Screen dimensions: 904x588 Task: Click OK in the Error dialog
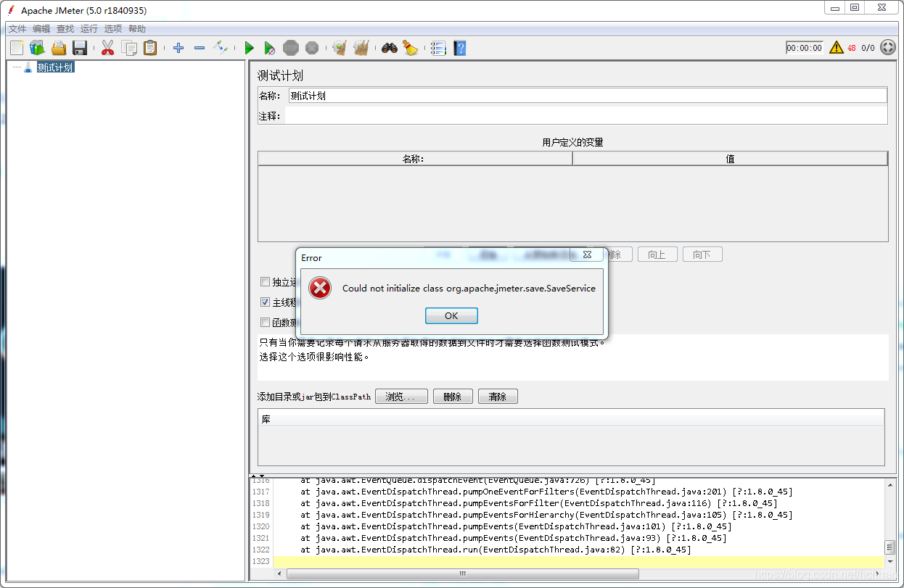coord(451,315)
